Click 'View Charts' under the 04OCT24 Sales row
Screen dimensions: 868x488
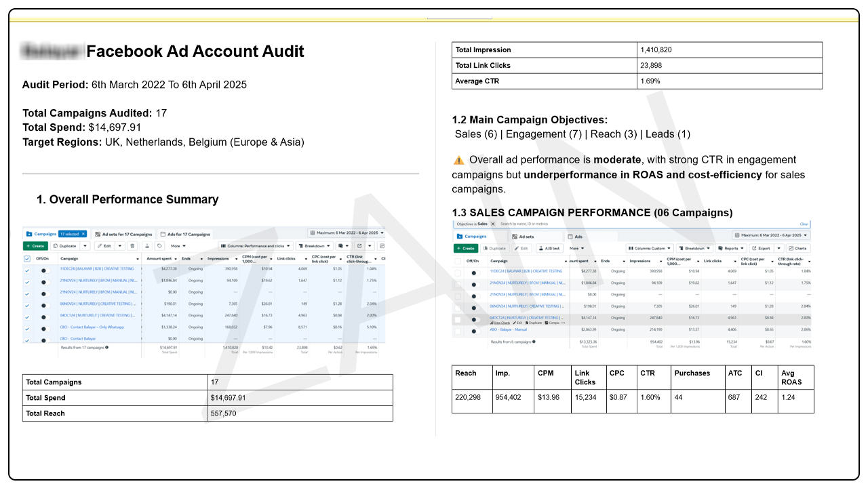500,323
